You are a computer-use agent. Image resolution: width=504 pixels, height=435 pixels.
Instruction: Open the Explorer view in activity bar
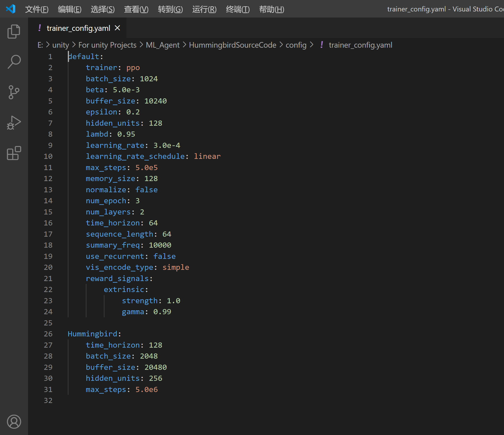pos(14,32)
